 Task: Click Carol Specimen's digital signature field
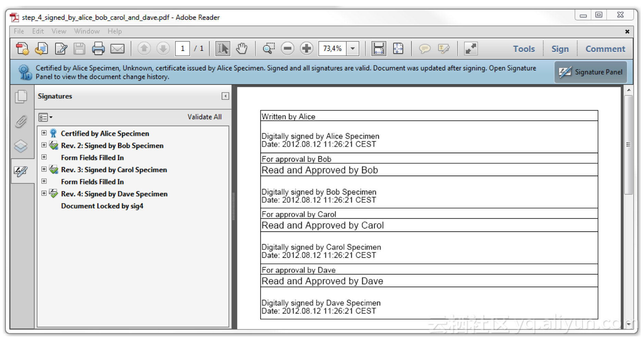429,248
